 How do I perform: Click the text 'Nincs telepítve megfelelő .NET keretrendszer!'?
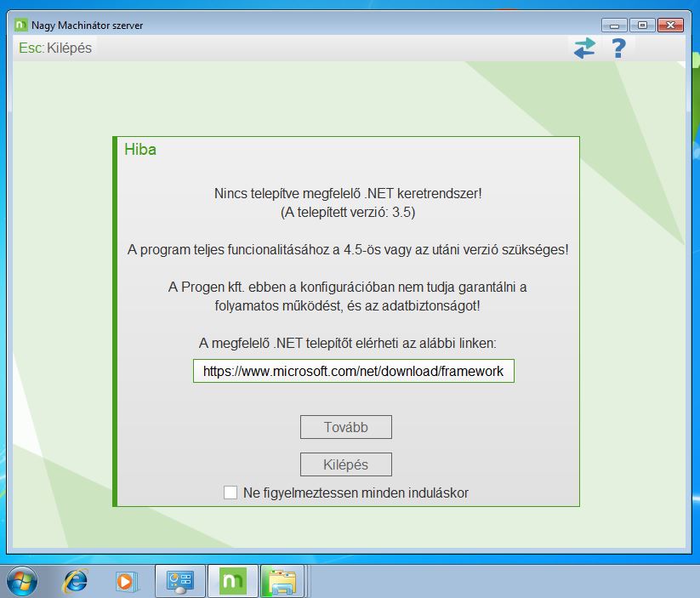point(348,193)
